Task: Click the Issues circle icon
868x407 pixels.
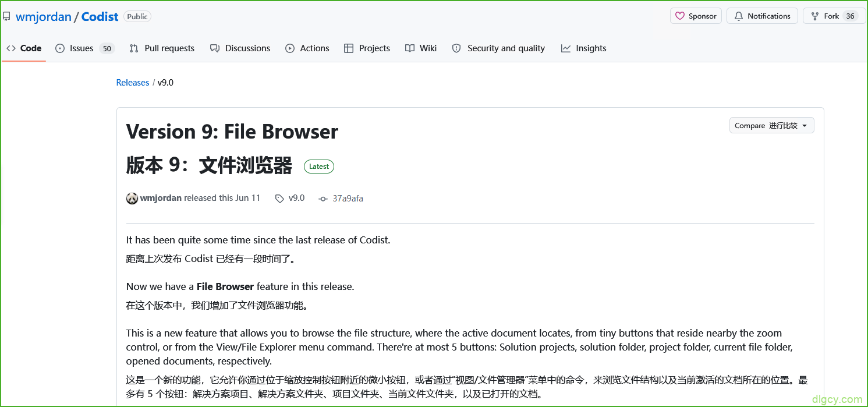Action: 60,48
